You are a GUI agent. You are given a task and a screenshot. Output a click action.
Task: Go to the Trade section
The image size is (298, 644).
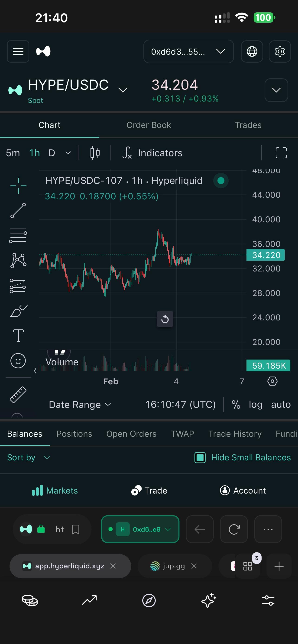149,491
